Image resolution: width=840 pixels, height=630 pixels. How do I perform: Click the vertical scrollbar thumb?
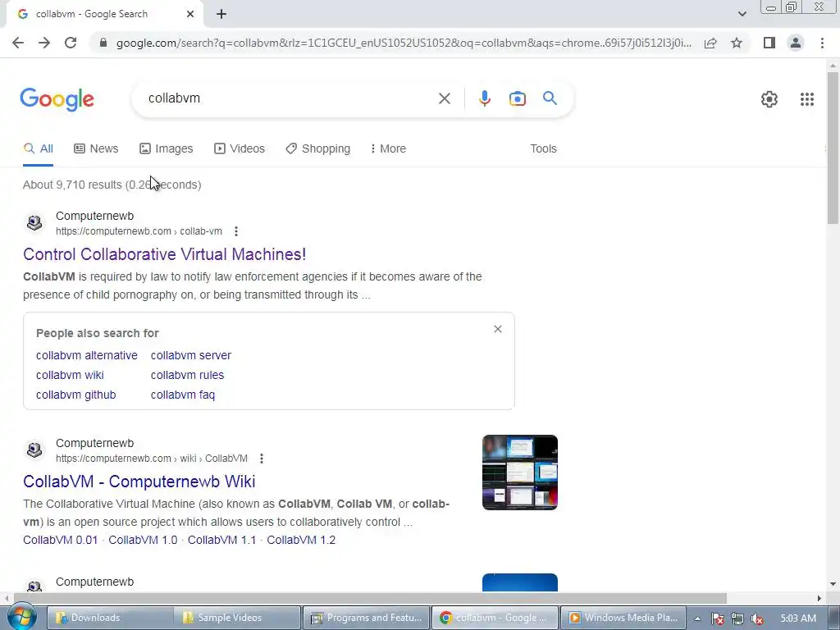click(833, 148)
